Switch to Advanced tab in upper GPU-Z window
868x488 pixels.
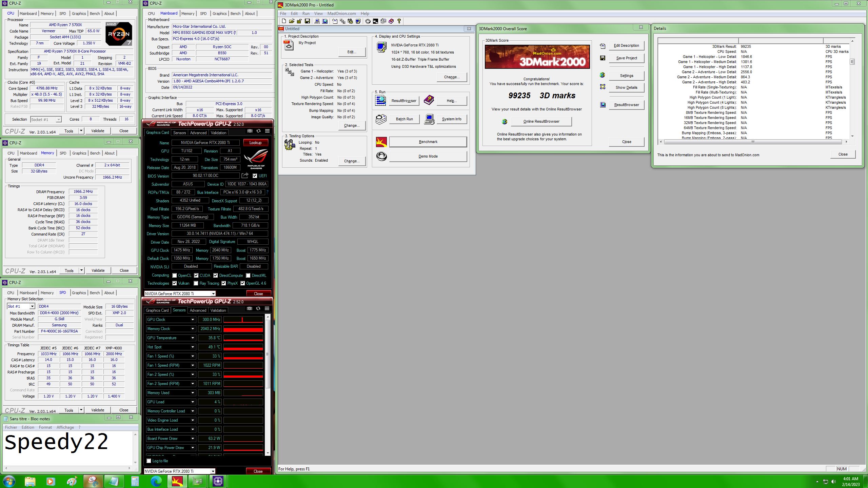[x=198, y=133]
